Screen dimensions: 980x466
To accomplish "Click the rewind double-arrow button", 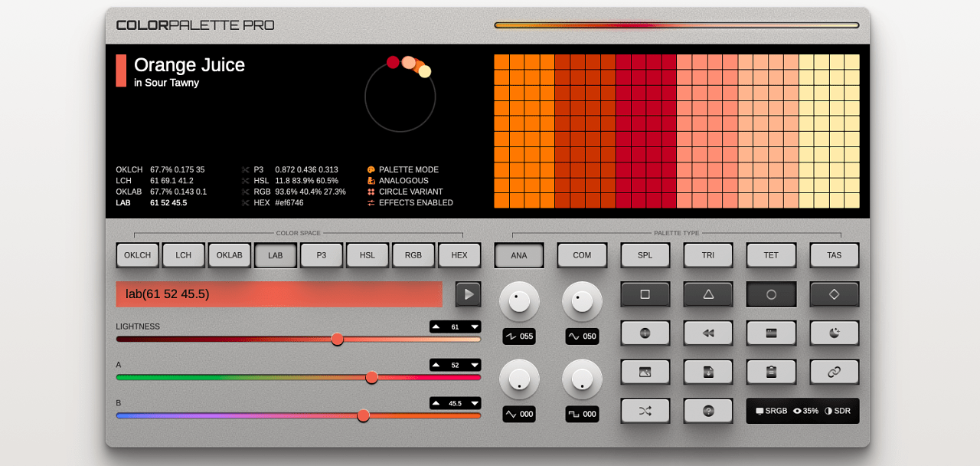I will (x=708, y=333).
